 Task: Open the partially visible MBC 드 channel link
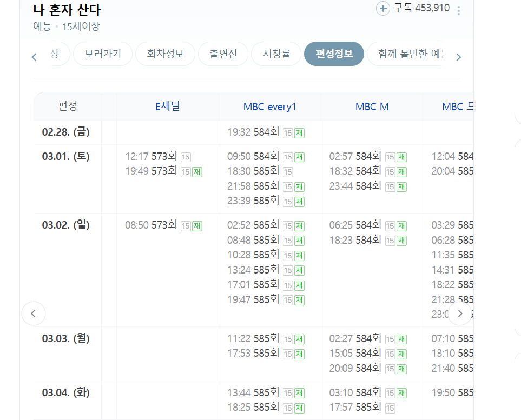tap(458, 106)
